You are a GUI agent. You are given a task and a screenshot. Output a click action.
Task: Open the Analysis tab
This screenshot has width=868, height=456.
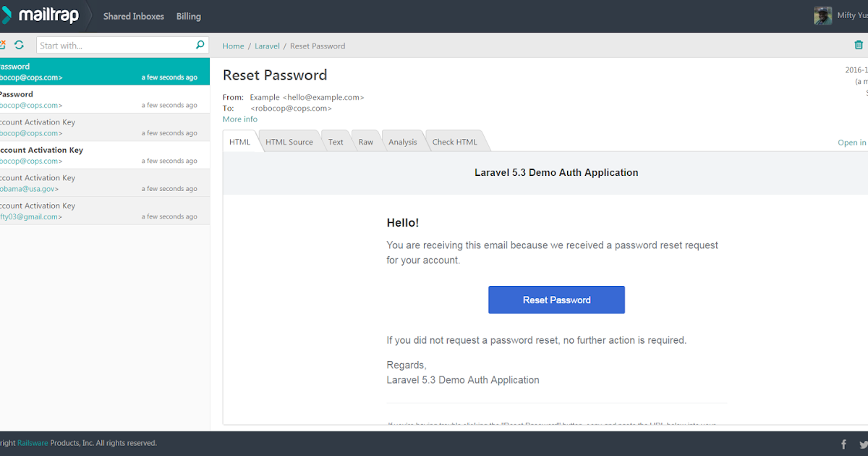click(x=402, y=141)
